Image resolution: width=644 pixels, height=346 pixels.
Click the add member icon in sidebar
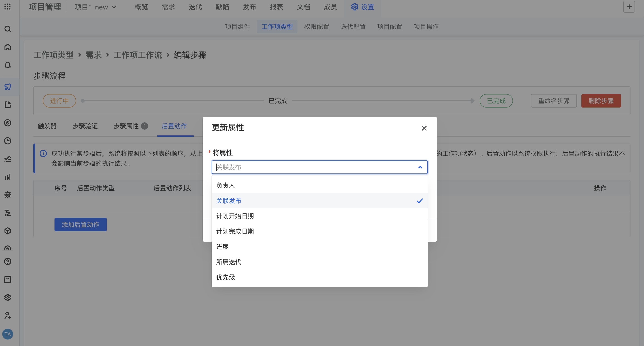(8, 315)
